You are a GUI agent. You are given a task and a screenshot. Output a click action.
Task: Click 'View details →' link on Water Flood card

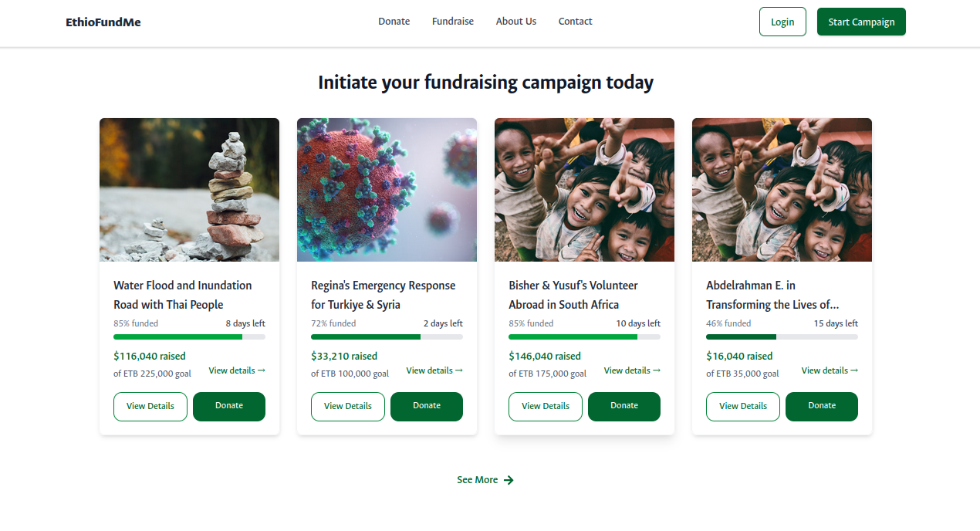(x=237, y=370)
